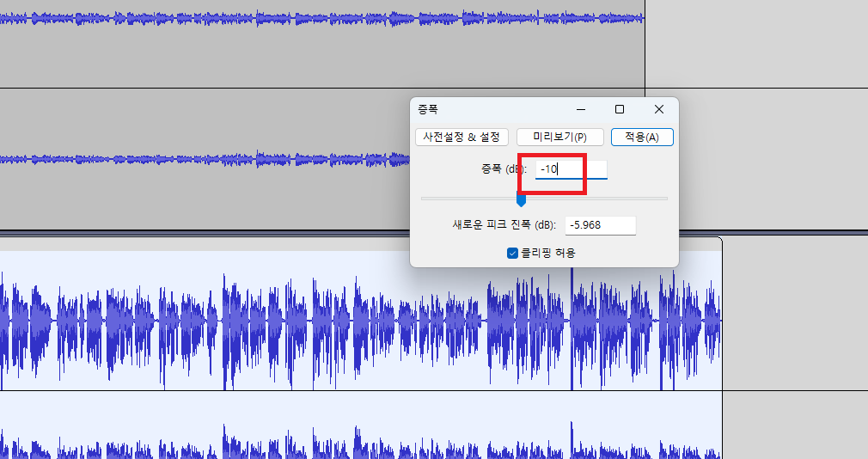Minimize the 증폭 dialog
868x459 pixels.
pyautogui.click(x=581, y=110)
